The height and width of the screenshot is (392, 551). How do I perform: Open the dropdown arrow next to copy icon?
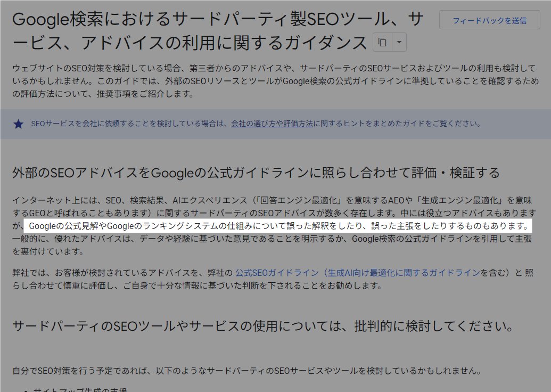(x=399, y=42)
